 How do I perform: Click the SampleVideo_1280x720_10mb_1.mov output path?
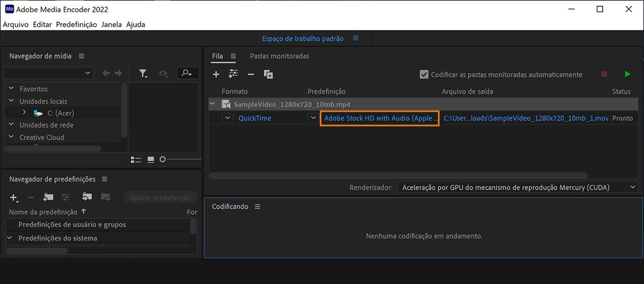(x=526, y=118)
